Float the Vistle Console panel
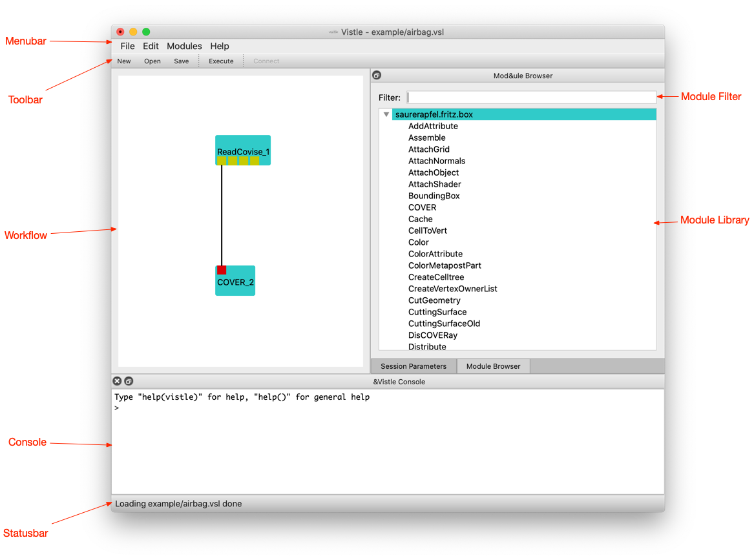The image size is (754, 560). coord(129,381)
